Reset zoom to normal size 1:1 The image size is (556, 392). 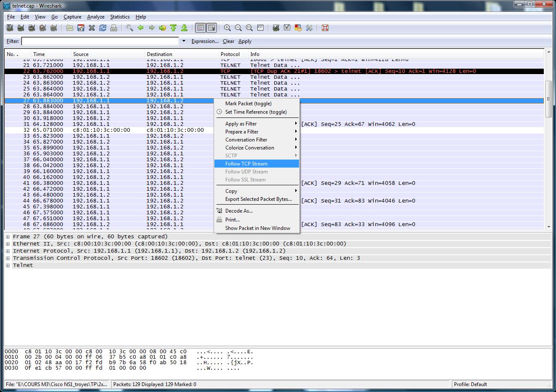pyautogui.click(x=249, y=28)
